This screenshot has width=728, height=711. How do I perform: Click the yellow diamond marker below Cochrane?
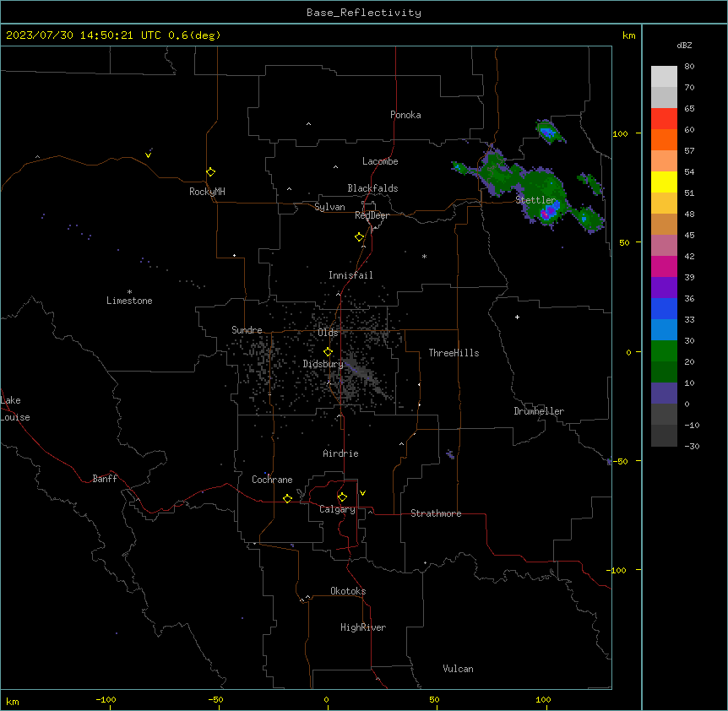click(x=287, y=498)
